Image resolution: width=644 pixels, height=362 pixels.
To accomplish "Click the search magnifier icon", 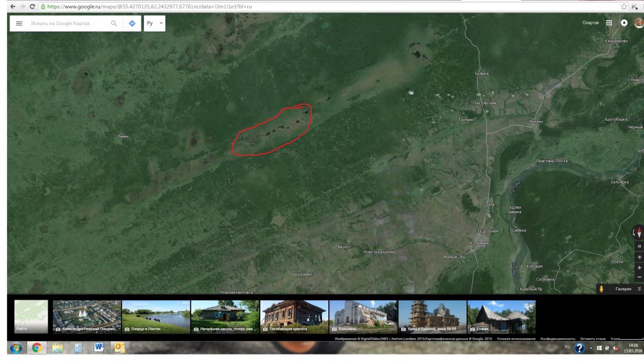I will click(x=114, y=23).
